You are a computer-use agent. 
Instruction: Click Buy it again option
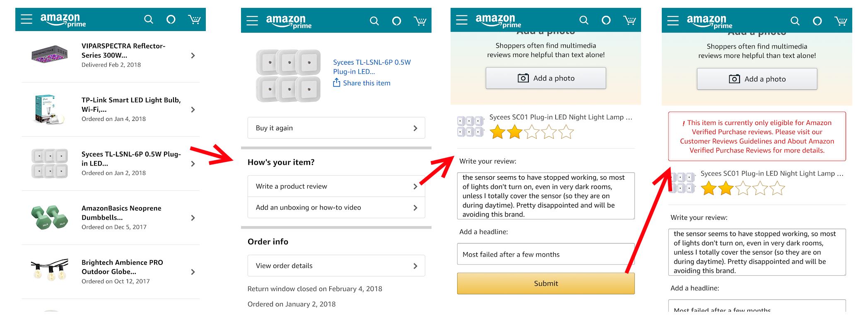click(336, 128)
